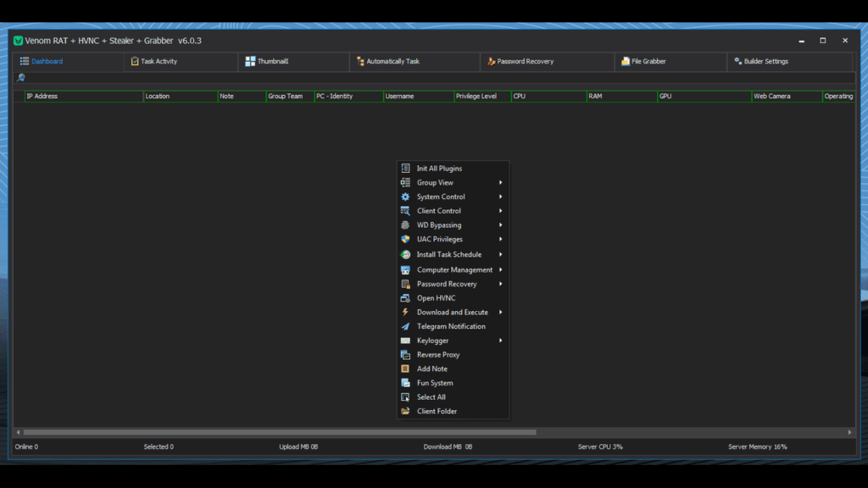Click the Privilege Level column header
Viewport: 868px width, 488px height.
click(x=482, y=97)
